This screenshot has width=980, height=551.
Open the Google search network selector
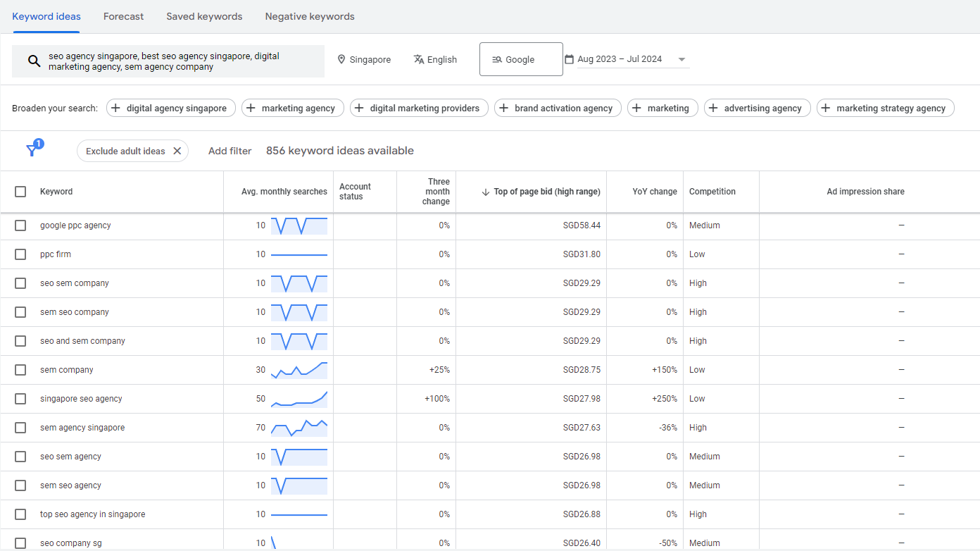tap(521, 59)
